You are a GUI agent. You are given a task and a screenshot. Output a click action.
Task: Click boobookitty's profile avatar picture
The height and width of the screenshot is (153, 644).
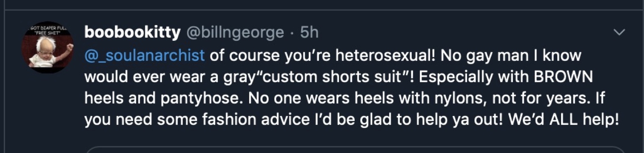(48, 48)
